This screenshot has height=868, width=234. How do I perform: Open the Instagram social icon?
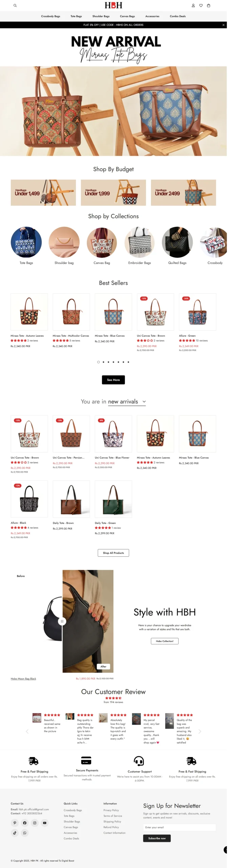(35, 823)
